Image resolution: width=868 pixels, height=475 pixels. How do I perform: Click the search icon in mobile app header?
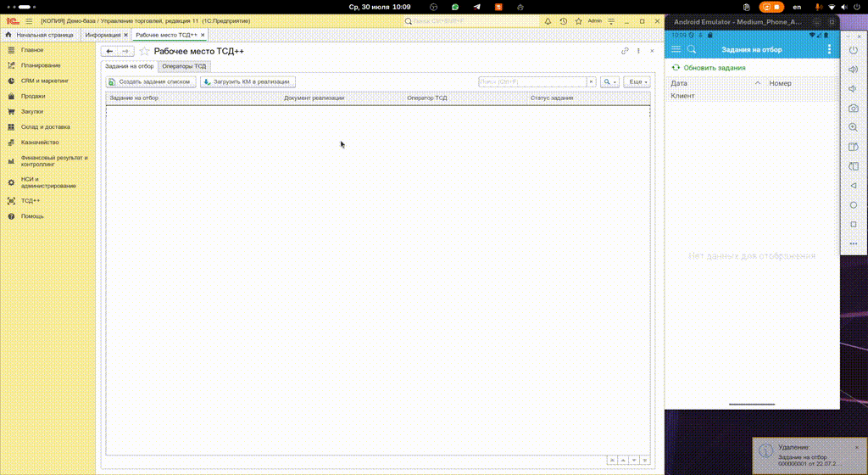tap(692, 50)
